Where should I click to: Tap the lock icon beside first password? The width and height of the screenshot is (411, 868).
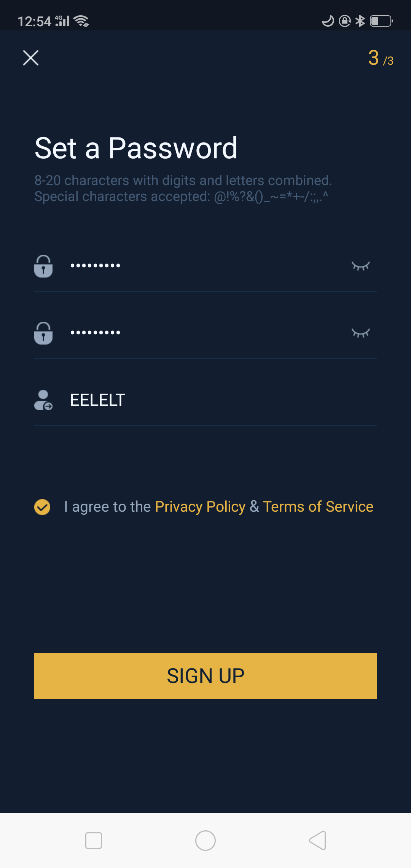(43, 266)
